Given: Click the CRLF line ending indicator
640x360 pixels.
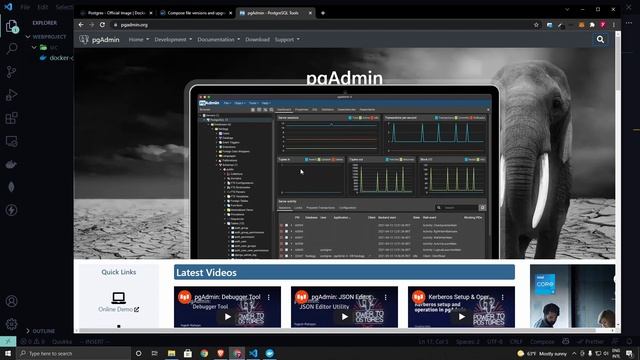Looking at the screenshot, I should click(516, 342).
